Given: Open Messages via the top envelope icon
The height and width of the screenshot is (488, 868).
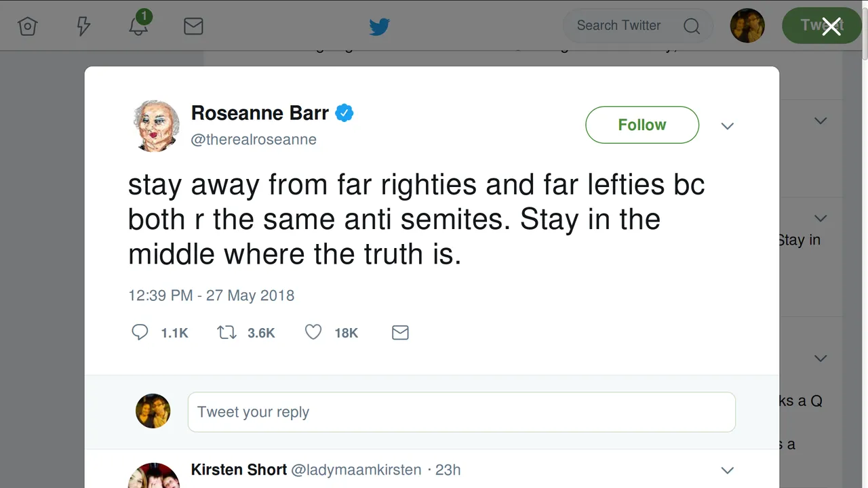Looking at the screenshot, I should (x=193, y=26).
